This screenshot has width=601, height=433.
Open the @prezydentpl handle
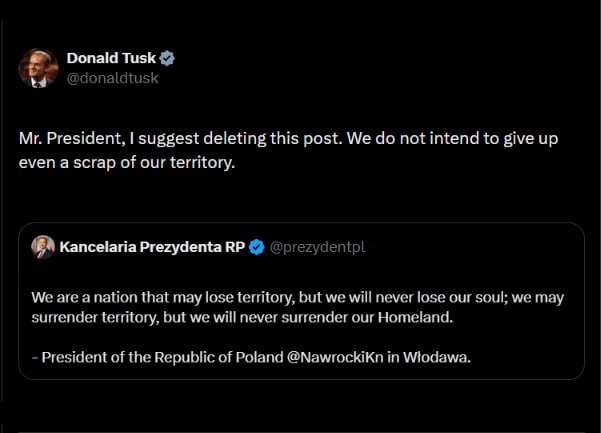click(317, 247)
